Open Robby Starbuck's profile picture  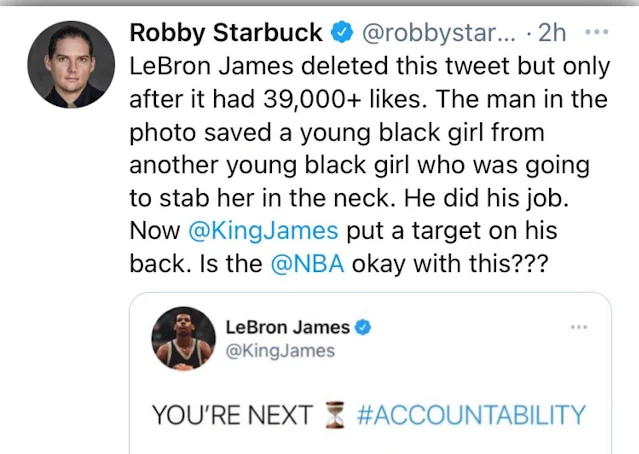point(71,63)
